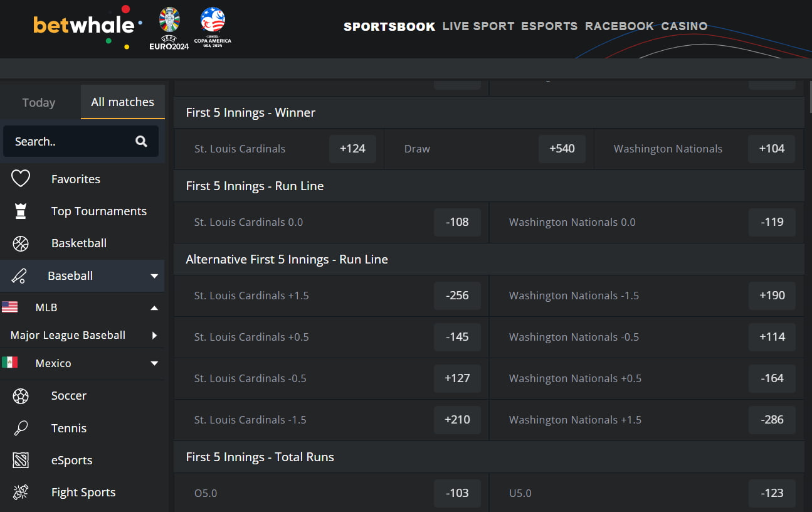Click the Soccer ball icon
Viewport: 812px width, 512px height.
[x=21, y=396]
